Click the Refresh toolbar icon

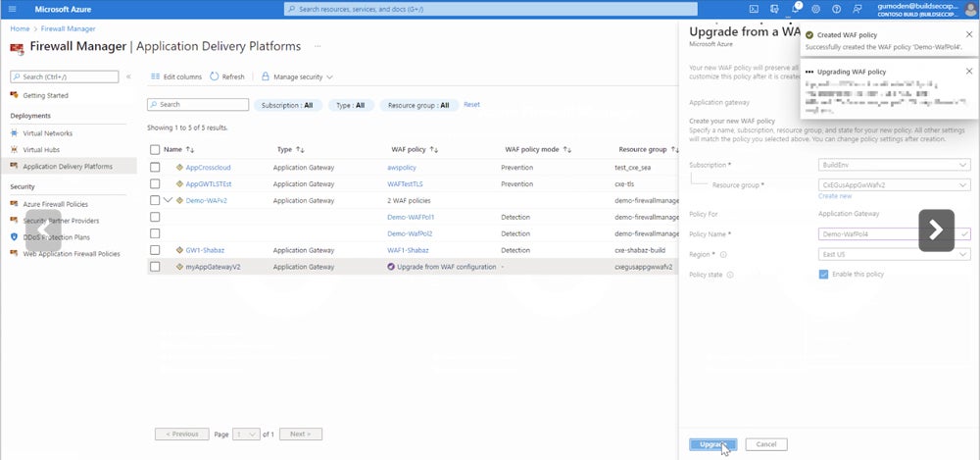[x=228, y=77]
